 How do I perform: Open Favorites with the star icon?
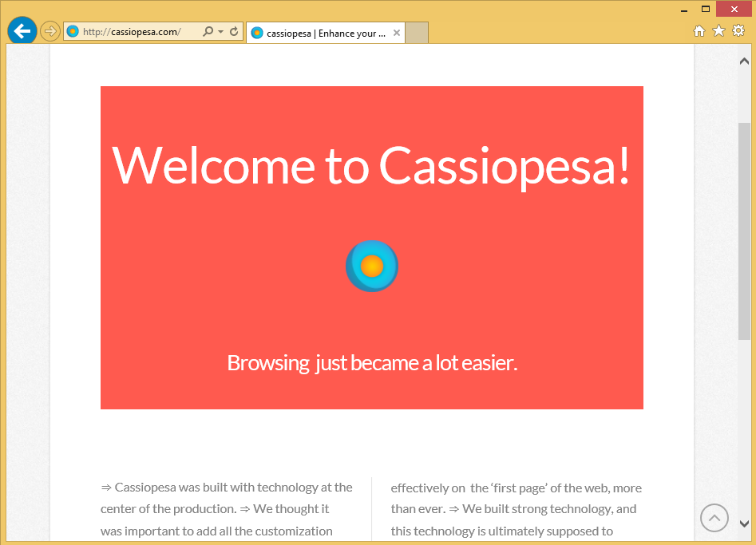point(718,31)
